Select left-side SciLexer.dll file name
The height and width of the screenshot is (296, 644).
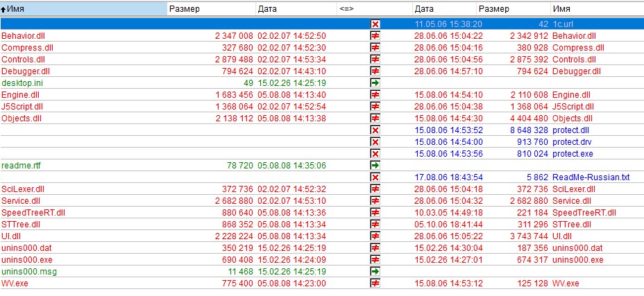coord(23,189)
